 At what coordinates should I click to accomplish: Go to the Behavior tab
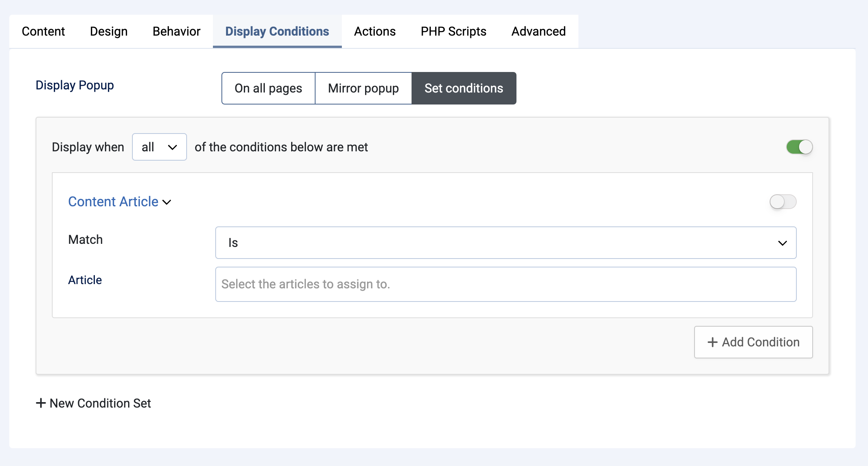pos(177,31)
